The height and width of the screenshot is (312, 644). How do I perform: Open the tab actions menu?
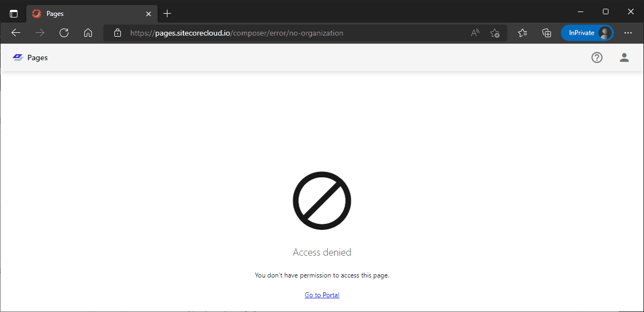point(14,14)
